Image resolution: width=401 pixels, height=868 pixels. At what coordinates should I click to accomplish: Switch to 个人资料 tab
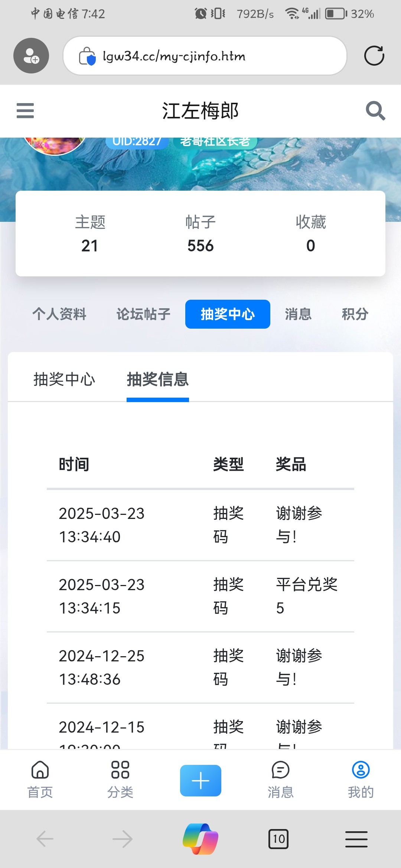(59, 314)
